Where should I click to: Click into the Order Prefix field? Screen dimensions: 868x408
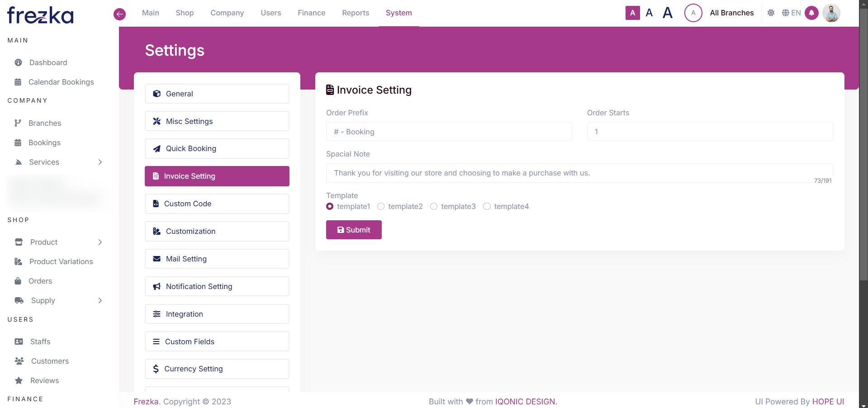[449, 132]
